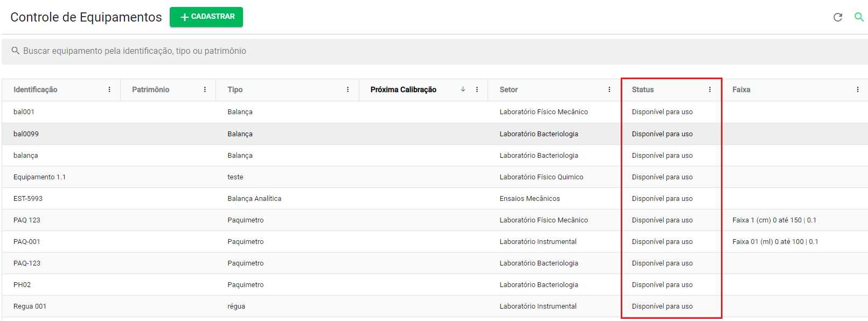868x321 pixels.
Task: Select the PAQ 123 row
Action: tap(435, 220)
